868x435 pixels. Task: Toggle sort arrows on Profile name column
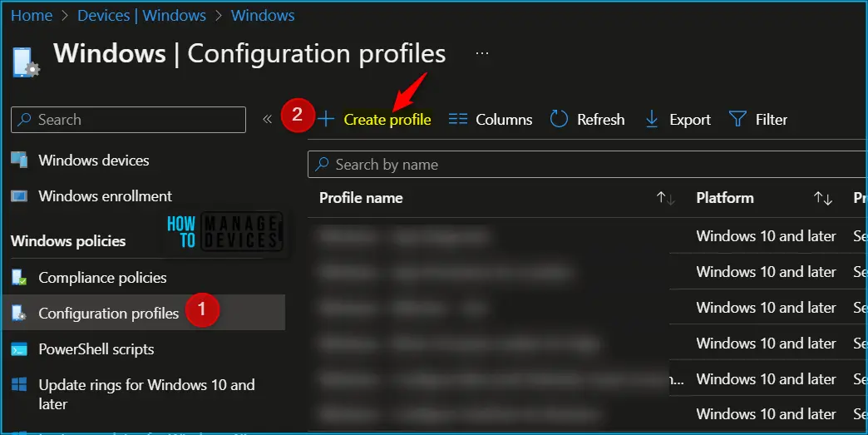coord(665,198)
